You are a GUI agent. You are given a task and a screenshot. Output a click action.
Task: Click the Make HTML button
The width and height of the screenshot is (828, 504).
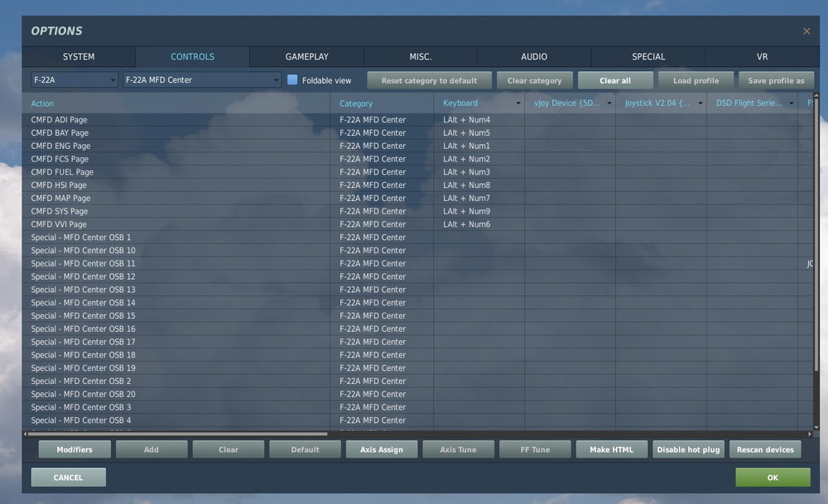click(x=612, y=449)
